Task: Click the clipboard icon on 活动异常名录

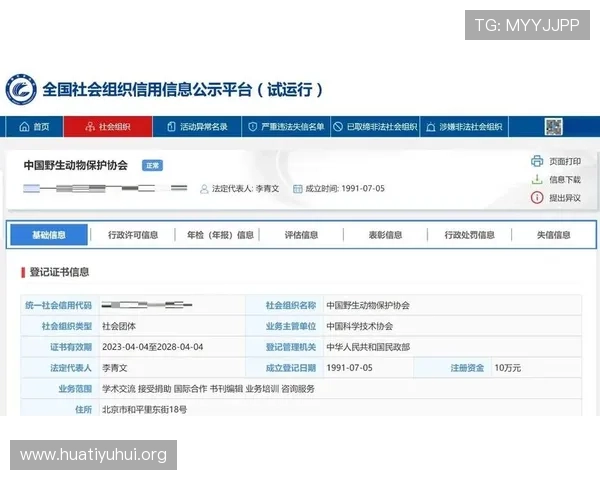Action: coord(171,127)
